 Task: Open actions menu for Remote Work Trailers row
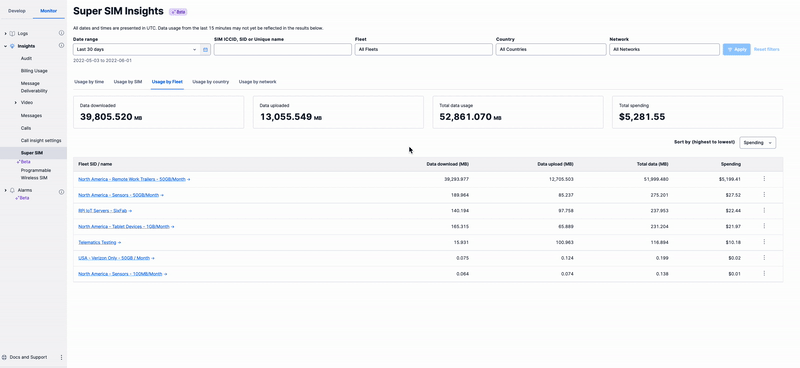(764, 179)
